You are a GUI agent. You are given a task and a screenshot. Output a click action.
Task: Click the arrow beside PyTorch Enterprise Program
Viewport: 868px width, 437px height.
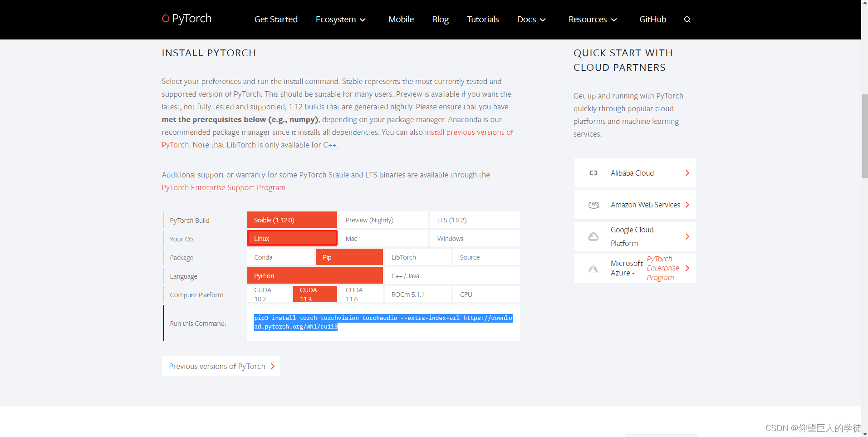click(x=687, y=268)
